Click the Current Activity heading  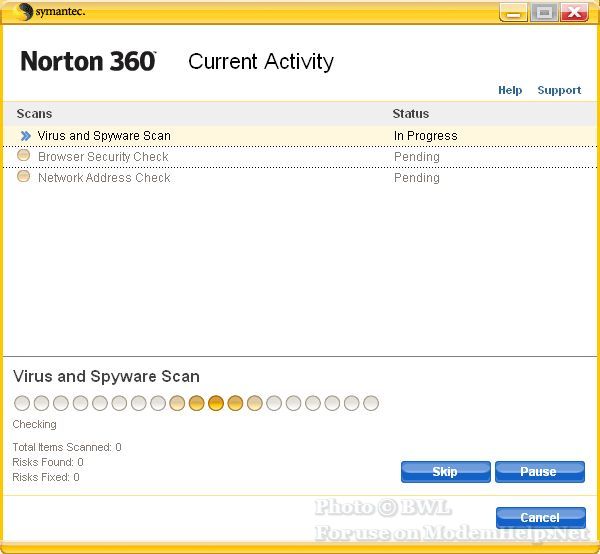click(261, 62)
